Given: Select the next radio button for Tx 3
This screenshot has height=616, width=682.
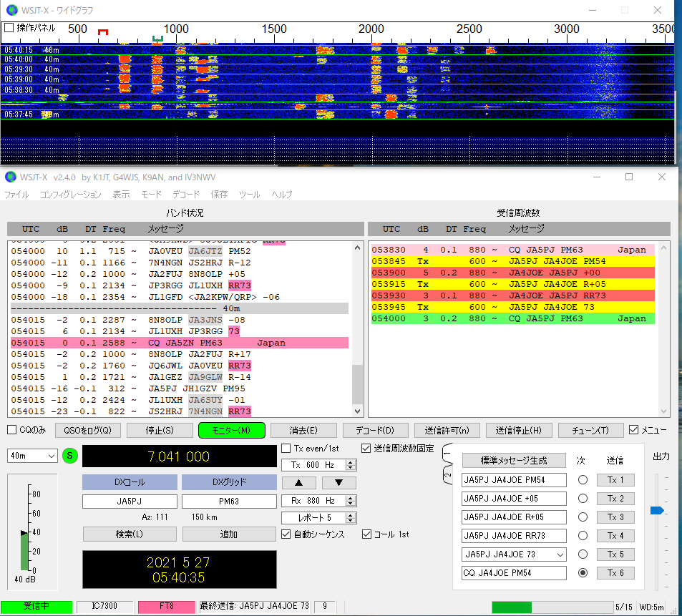Looking at the screenshot, I should pyautogui.click(x=582, y=517).
